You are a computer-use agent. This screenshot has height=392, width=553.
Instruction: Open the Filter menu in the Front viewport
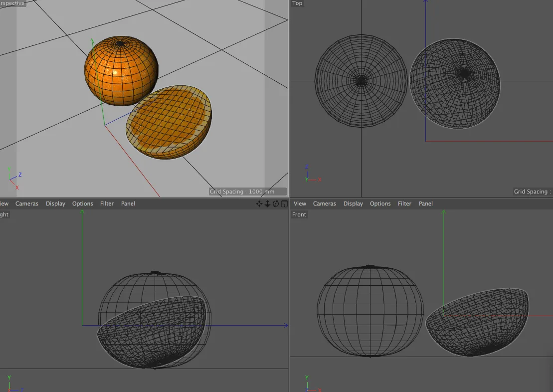[x=404, y=203]
